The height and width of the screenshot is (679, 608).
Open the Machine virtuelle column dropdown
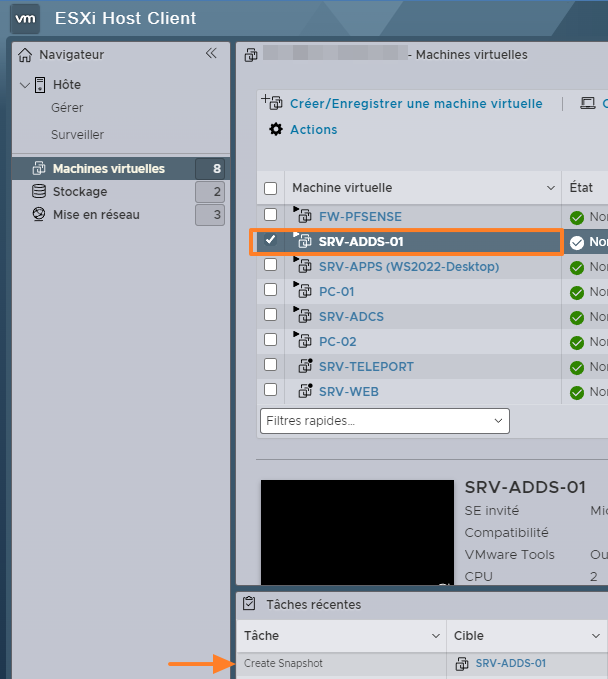tap(551, 188)
